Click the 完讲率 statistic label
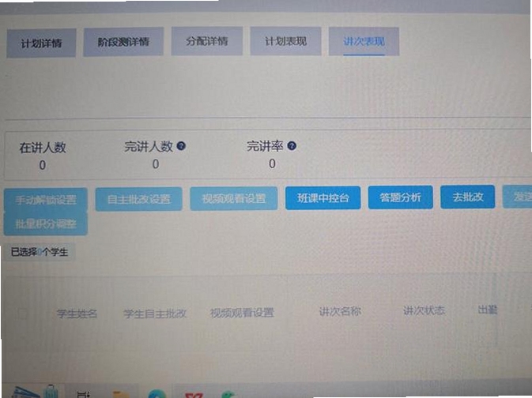This screenshot has height=398, width=532. coord(265,146)
